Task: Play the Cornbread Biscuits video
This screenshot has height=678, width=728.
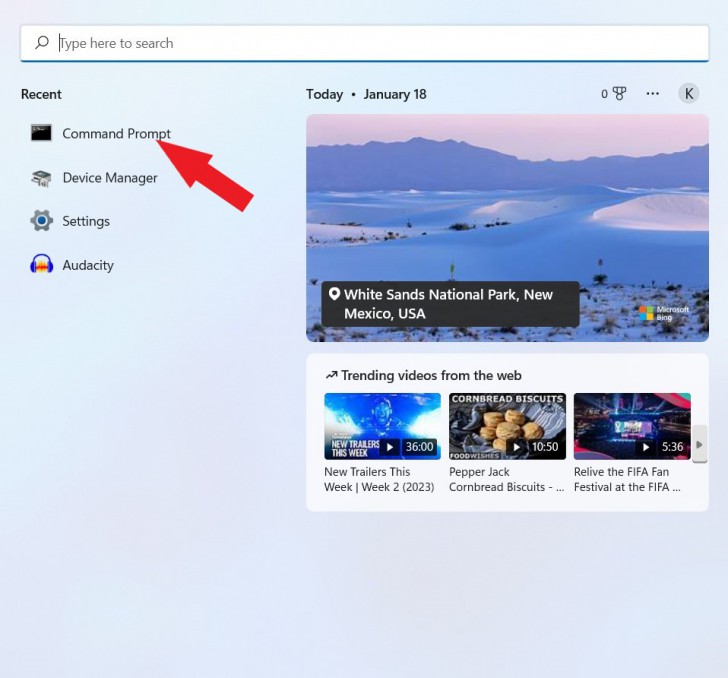Action: click(x=516, y=447)
